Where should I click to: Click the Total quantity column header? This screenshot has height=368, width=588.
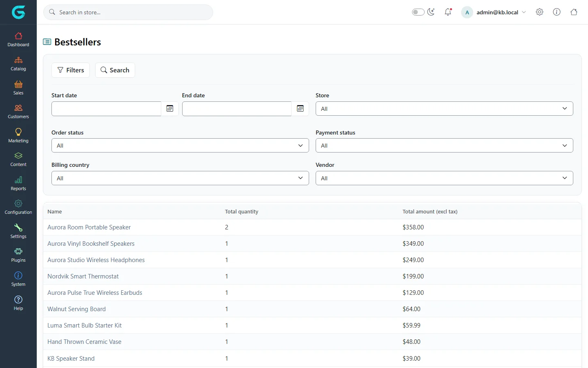[242, 211]
